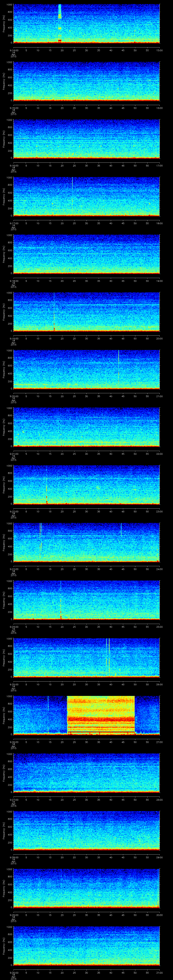Click the '9:14:00' start time label
Screen dimensions: 173x980
click(14, 50)
